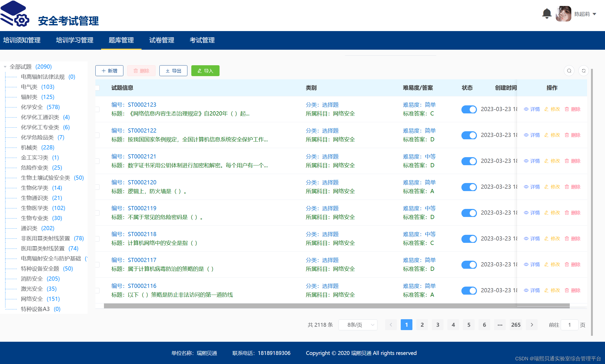Go to page 3 in pagination

438,325
